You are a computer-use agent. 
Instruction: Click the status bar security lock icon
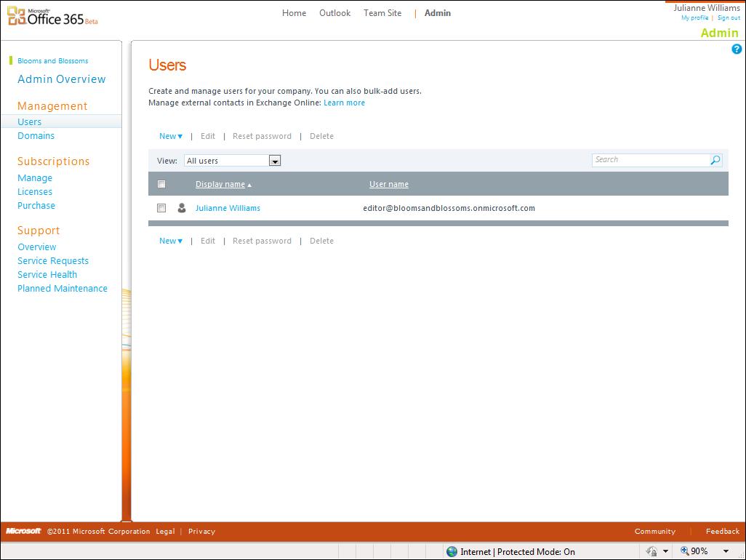click(651, 551)
